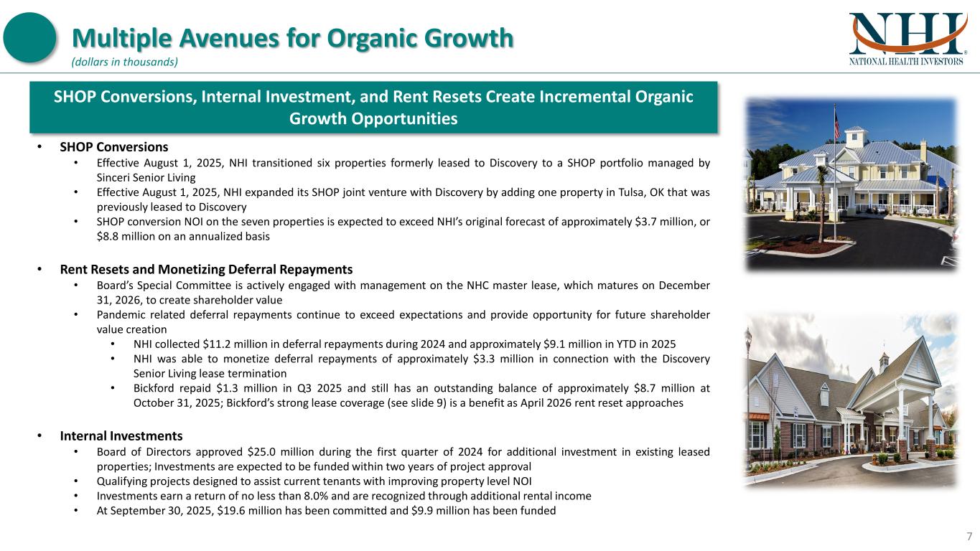Select the 'Multiple Avenues for Organic Growth' title
The image size is (980, 551).
[x=292, y=38]
